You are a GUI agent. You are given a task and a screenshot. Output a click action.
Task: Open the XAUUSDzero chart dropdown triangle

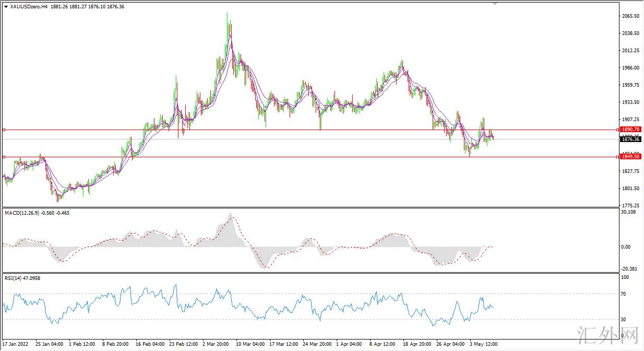coord(6,6)
